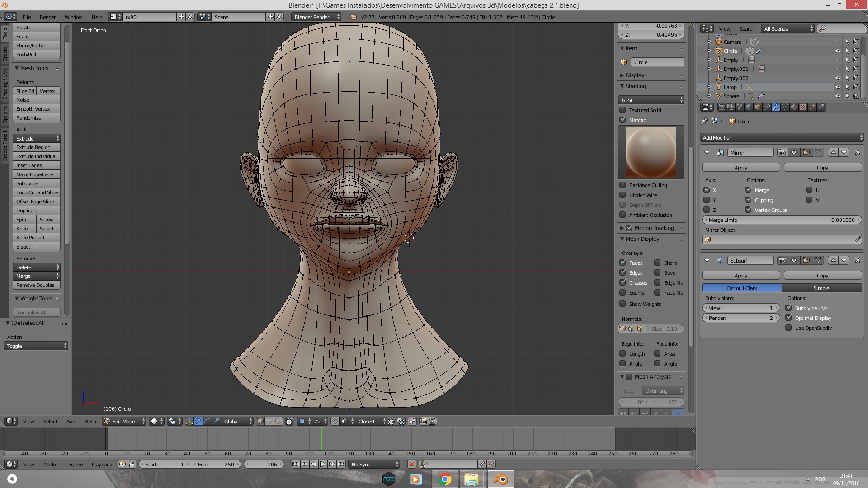The height and width of the screenshot is (488, 868).
Task: Enable the Hidden Wire checkbox
Action: pos(623,195)
